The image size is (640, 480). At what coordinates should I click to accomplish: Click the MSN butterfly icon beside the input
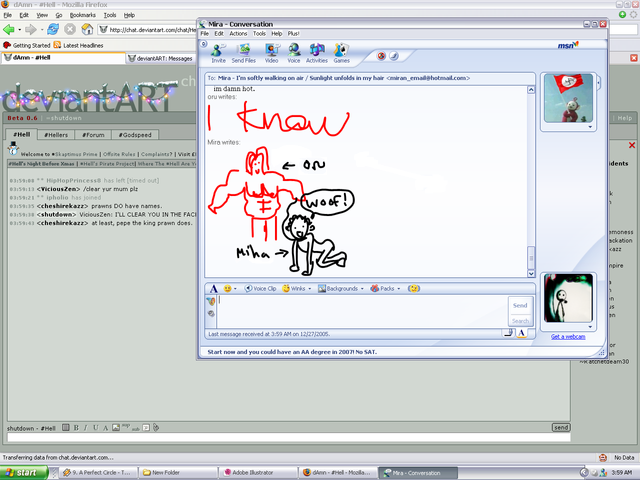211,302
